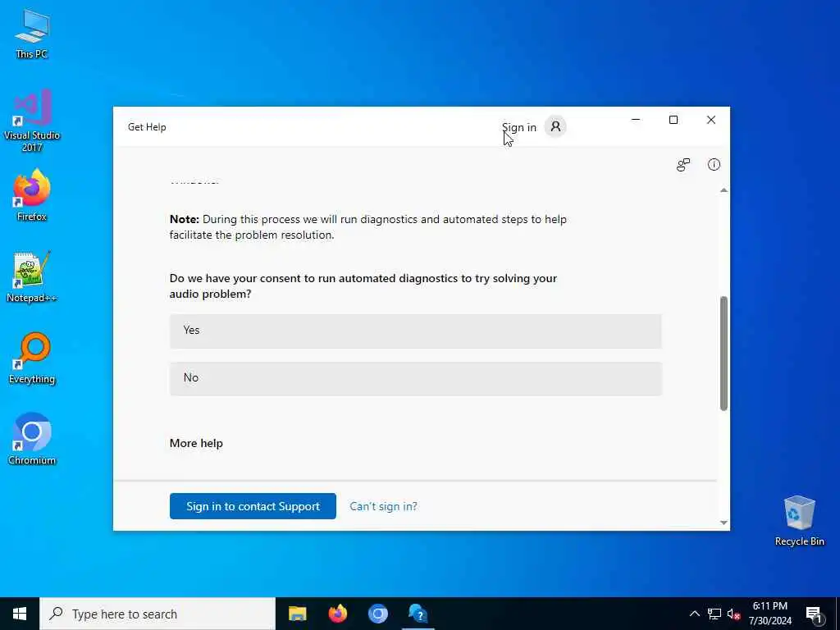Screen dimensions: 840x630
Task: Click the network status tray icon
Action: [x=714, y=614]
